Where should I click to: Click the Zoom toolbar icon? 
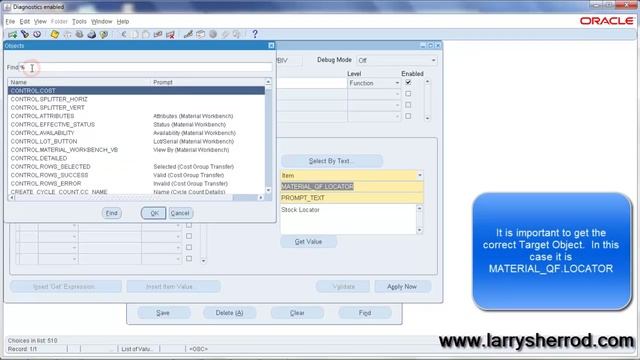[200, 34]
